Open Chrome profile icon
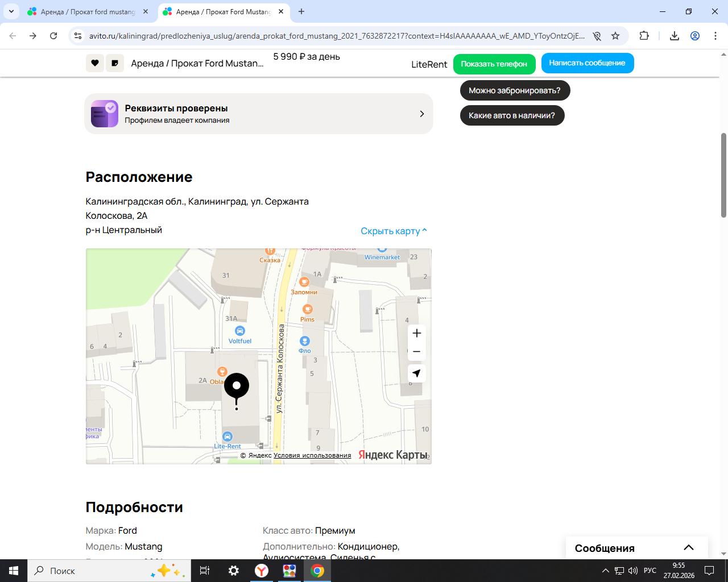The width and height of the screenshot is (728, 582). pyautogui.click(x=695, y=36)
